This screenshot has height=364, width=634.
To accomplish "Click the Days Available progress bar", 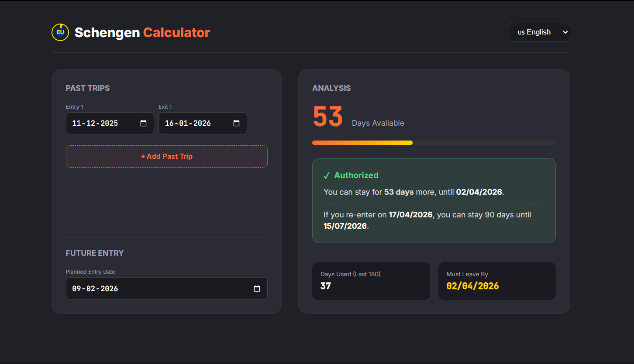I will [434, 143].
